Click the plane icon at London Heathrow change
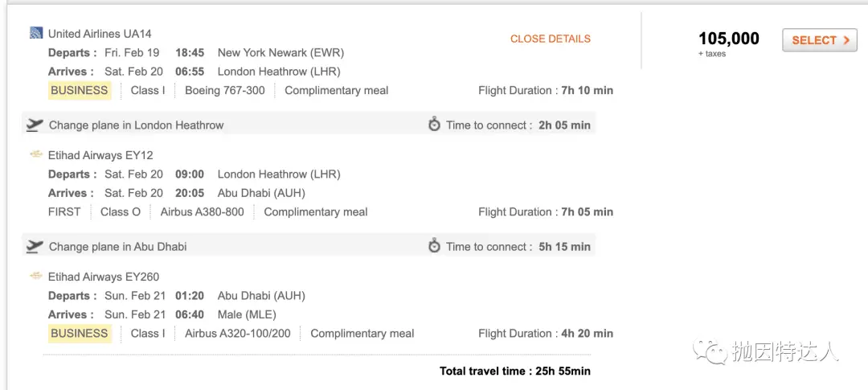 tap(35, 125)
